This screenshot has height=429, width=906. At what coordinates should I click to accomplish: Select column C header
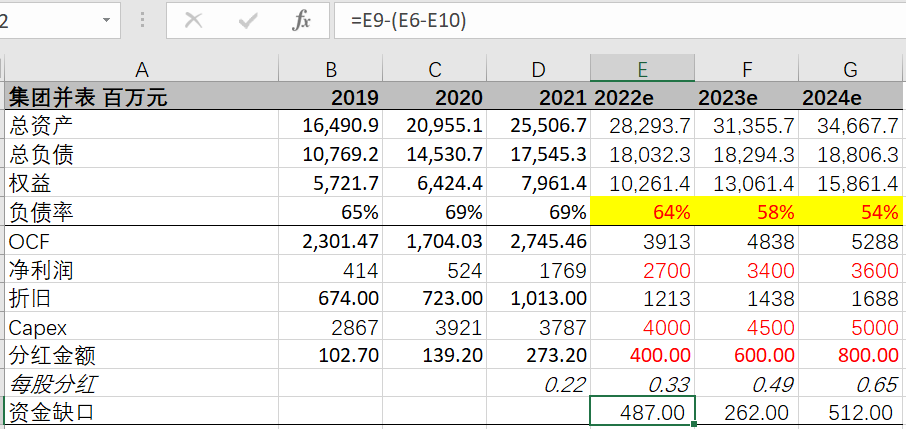[x=435, y=69]
